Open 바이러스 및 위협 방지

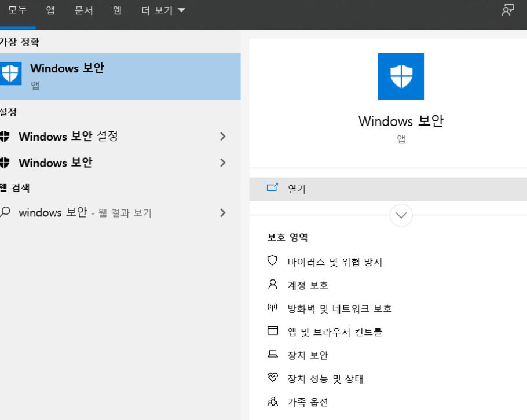[x=335, y=262]
